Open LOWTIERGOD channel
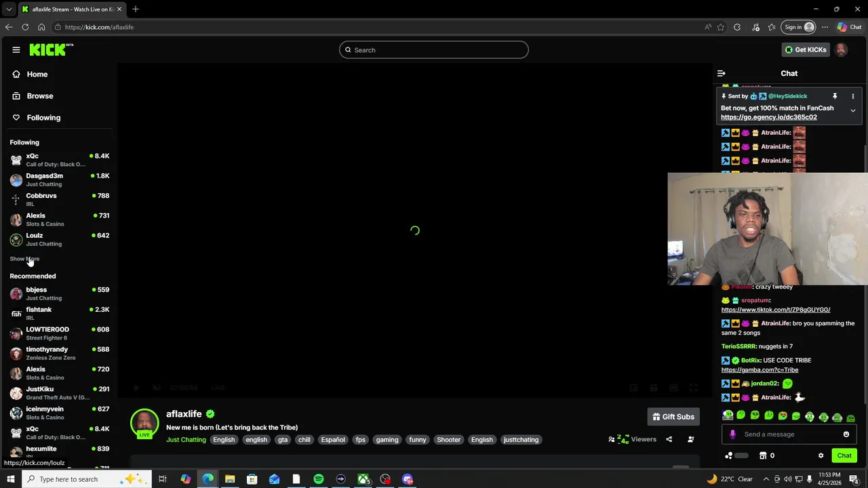This screenshot has width=868, height=488. [x=60, y=333]
